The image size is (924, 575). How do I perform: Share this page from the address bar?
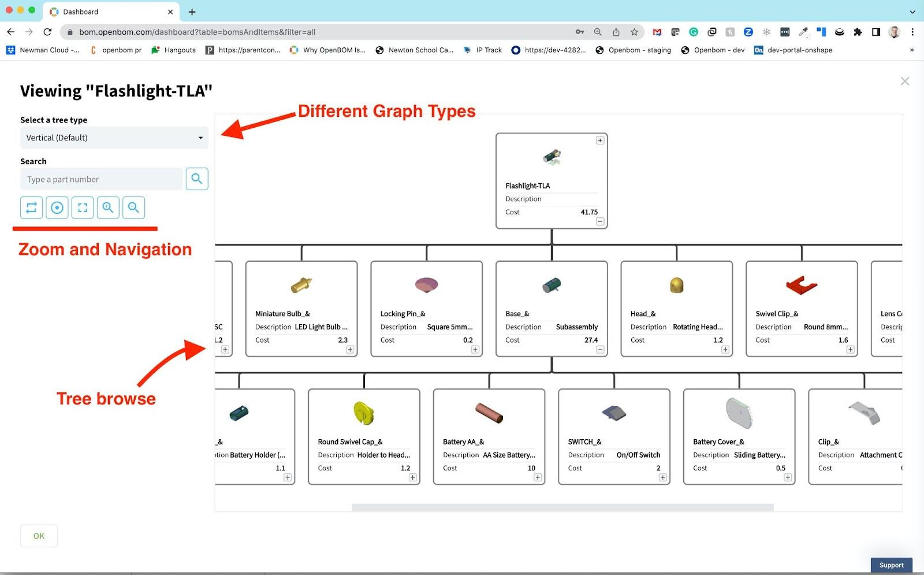tap(616, 32)
